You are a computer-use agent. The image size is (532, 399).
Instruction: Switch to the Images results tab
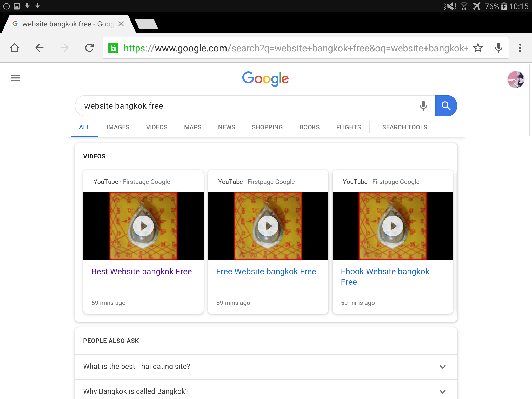[x=118, y=127]
